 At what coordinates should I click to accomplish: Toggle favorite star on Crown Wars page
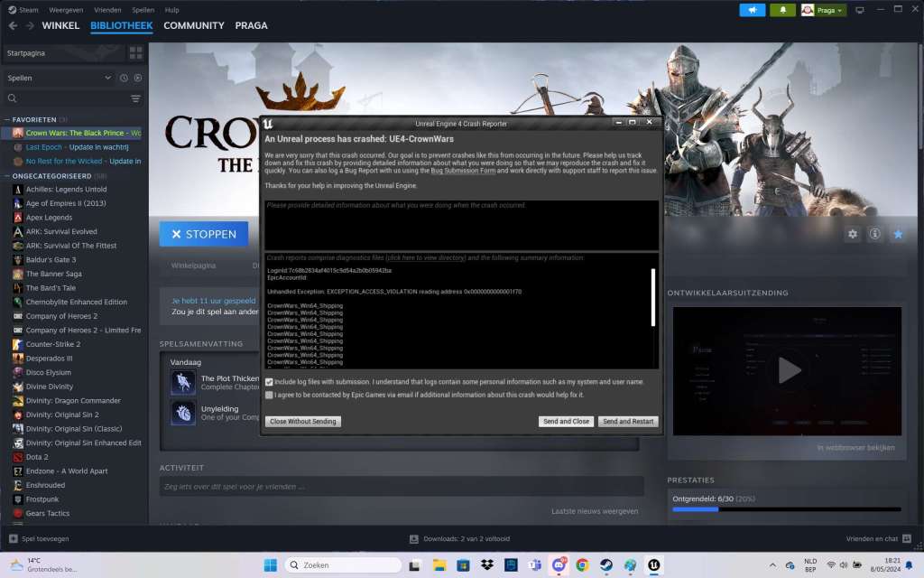[898, 234]
